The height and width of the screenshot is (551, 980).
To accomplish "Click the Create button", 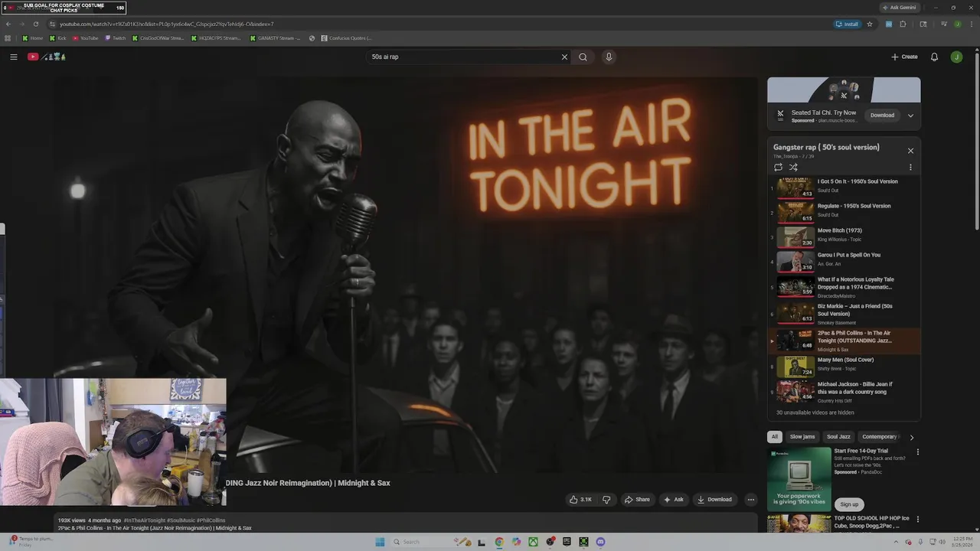I will click(904, 57).
